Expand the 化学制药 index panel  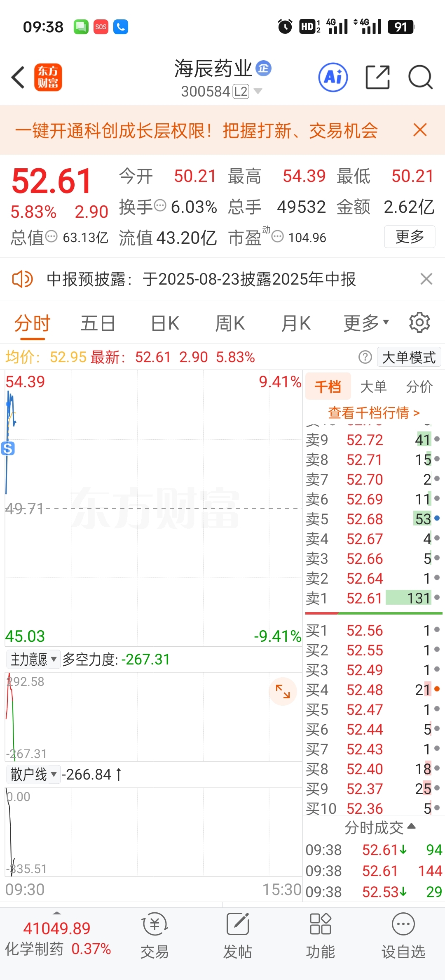coord(58,938)
